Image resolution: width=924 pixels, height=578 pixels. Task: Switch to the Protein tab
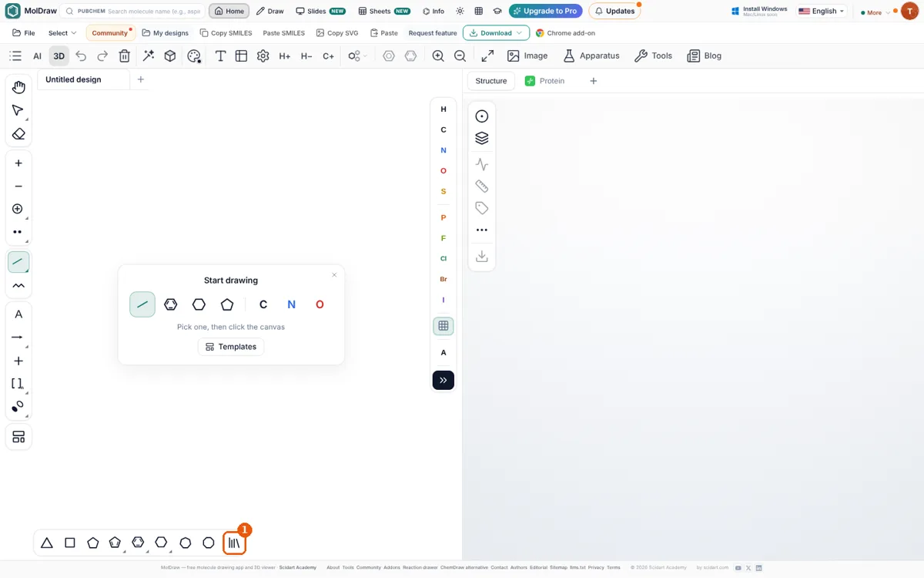(x=544, y=81)
